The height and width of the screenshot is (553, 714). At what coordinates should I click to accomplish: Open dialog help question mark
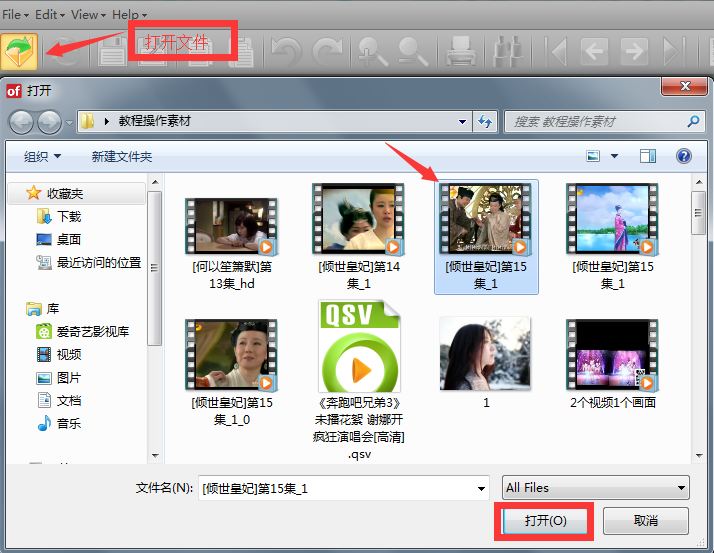684,156
